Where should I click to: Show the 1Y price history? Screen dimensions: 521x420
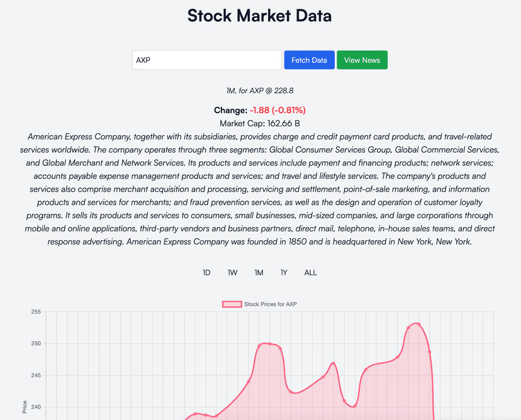284,273
